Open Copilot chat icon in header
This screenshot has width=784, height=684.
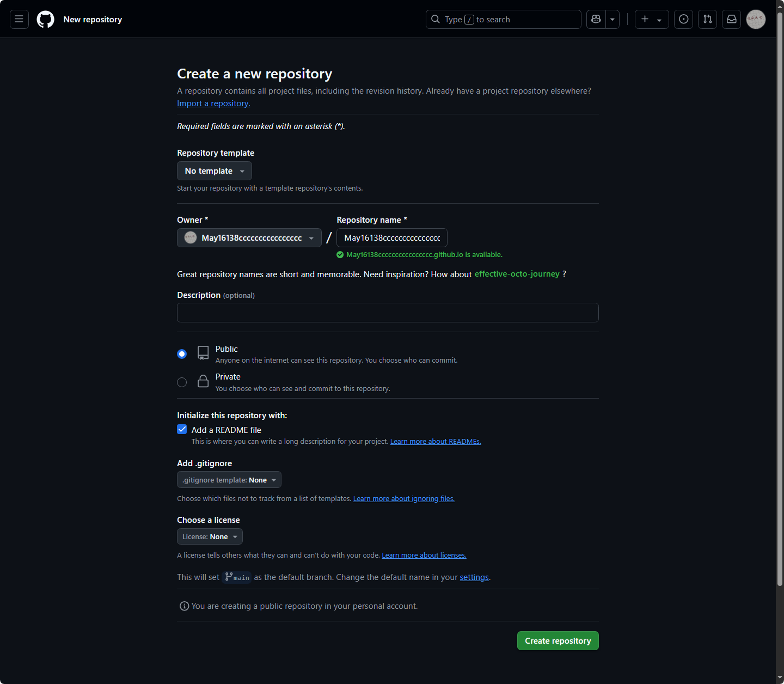(x=596, y=20)
